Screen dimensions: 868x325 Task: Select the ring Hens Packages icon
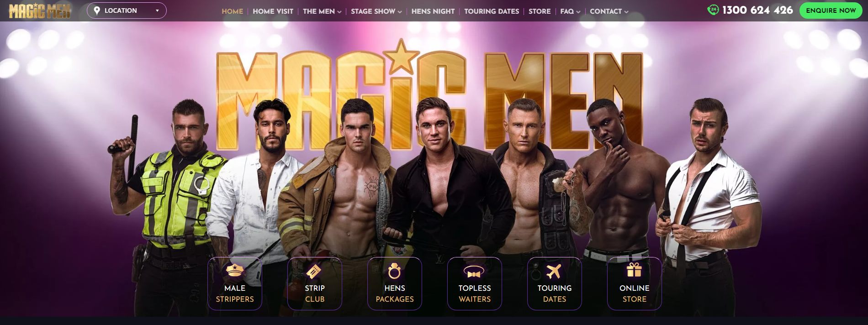[x=394, y=271]
